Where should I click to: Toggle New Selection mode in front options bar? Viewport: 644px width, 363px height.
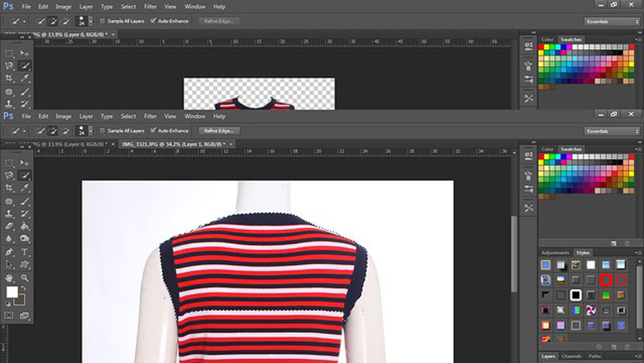[41, 130]
